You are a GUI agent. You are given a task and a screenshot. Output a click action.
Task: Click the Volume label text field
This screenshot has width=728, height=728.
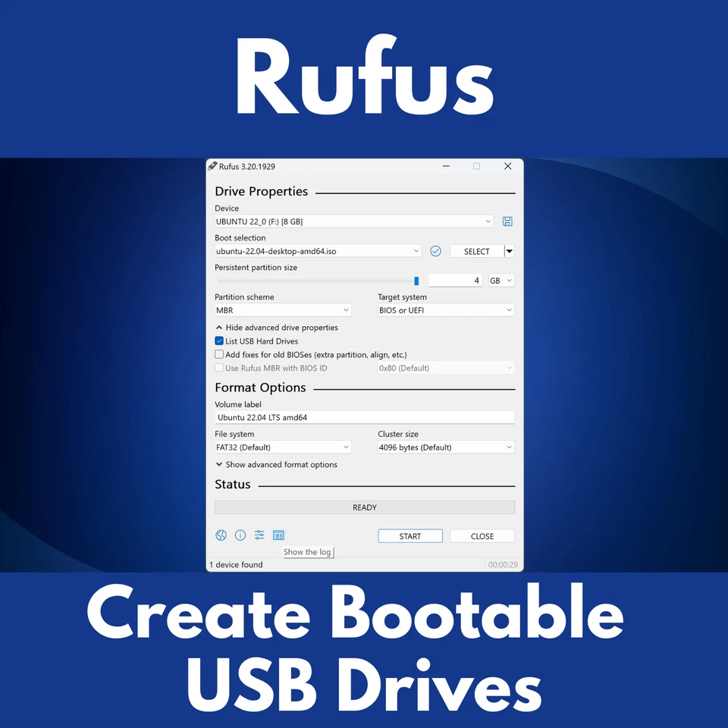(365, 417)
